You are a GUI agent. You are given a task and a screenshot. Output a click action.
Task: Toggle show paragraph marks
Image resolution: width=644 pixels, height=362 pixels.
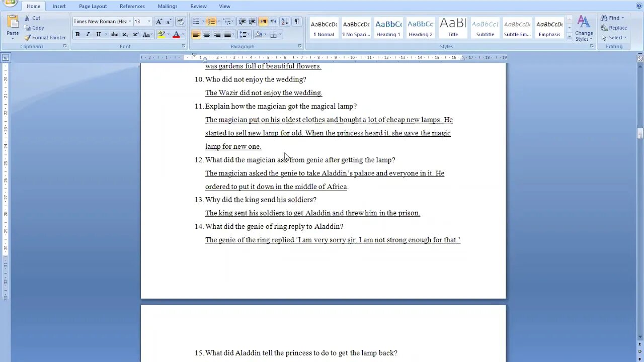[x=297, y=21]
